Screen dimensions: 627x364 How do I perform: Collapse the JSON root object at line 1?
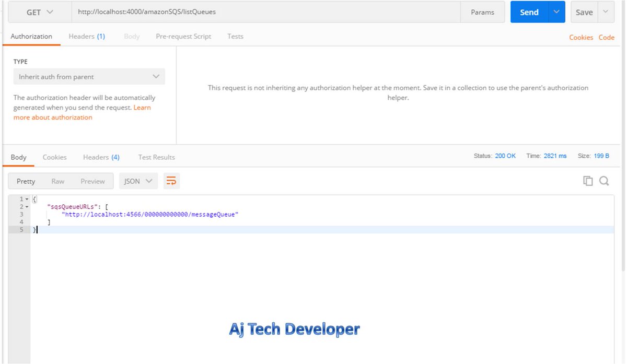click(27, 199)
